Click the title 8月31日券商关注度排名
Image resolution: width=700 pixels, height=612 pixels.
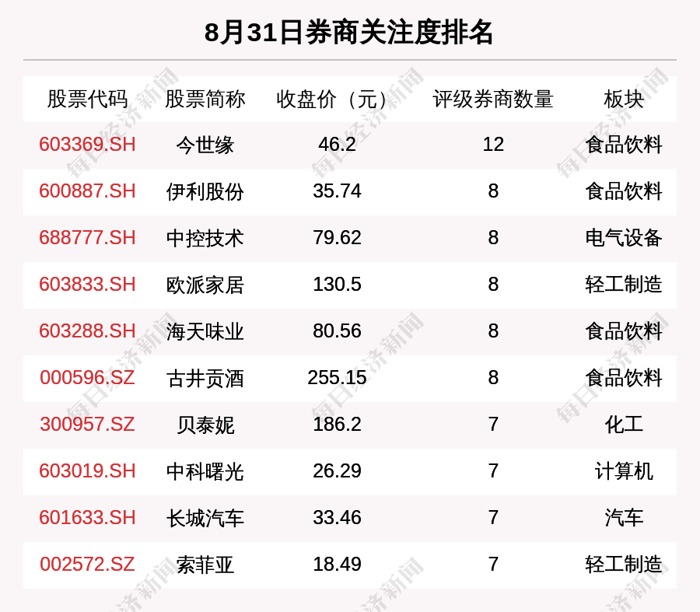coord(349,33)
